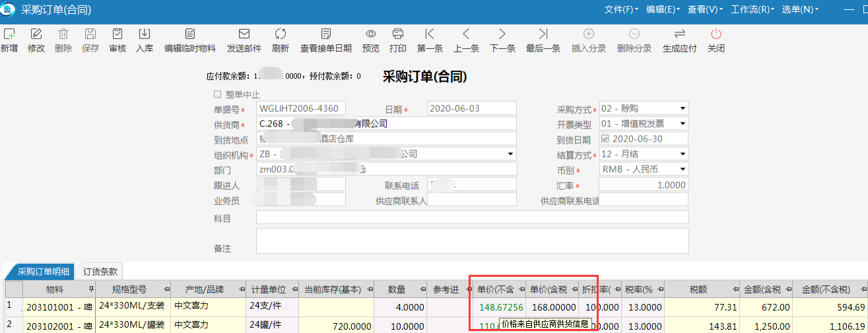868x333 pixels.
Task: Click the 日期 field showing 2020-06-03
Action: pyautogui.click(x=472, y=108)
